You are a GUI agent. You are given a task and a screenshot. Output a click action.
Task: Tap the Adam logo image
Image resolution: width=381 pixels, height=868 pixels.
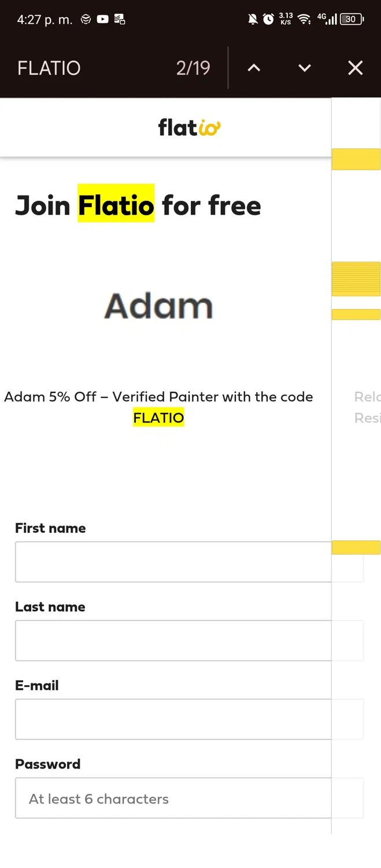(158, 306)
